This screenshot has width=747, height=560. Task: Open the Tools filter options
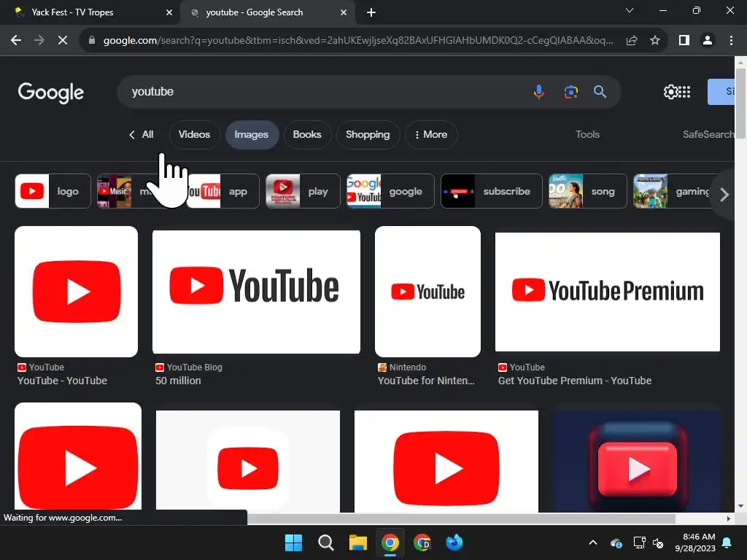pos(587,135)
